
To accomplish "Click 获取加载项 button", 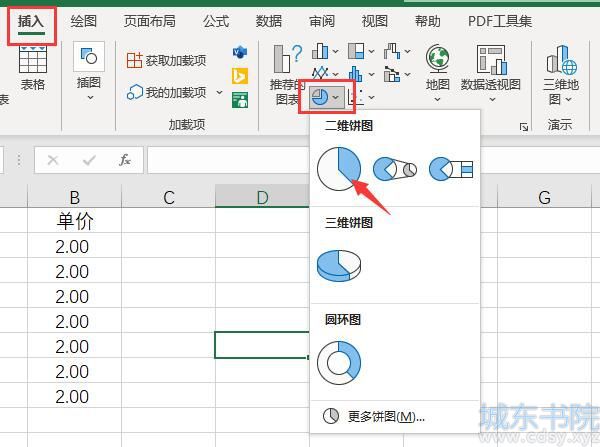I will pyautogui.click(x=166, y=60).
